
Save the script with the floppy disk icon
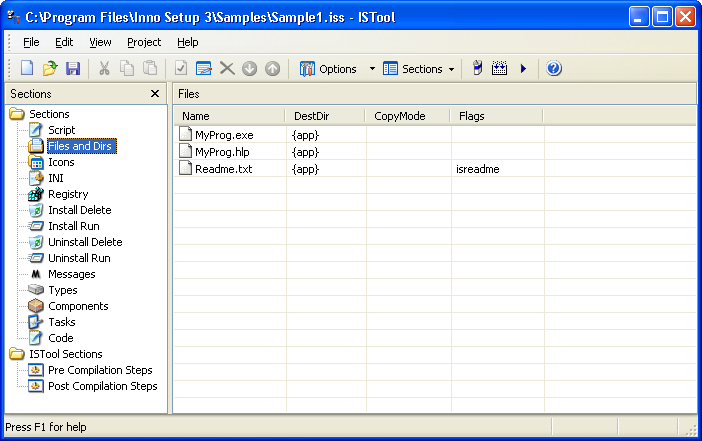coord(73,69)
